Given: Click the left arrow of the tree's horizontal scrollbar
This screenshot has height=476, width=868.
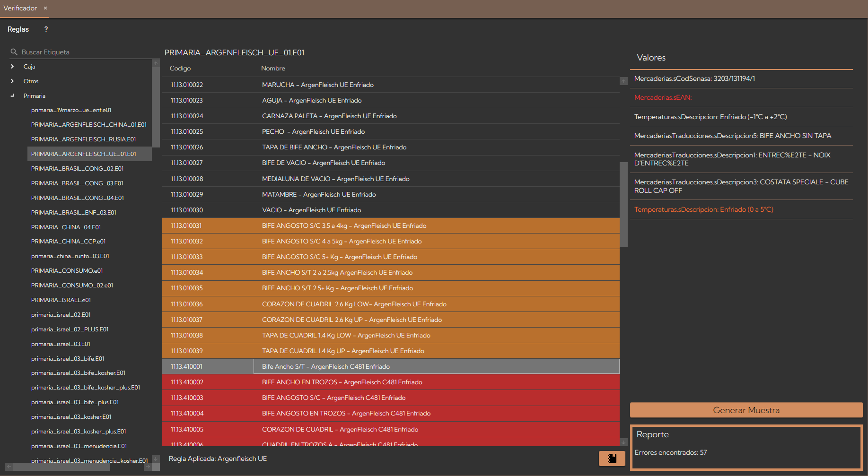Looking at the screenshot, I should click(x=9, y=467).
